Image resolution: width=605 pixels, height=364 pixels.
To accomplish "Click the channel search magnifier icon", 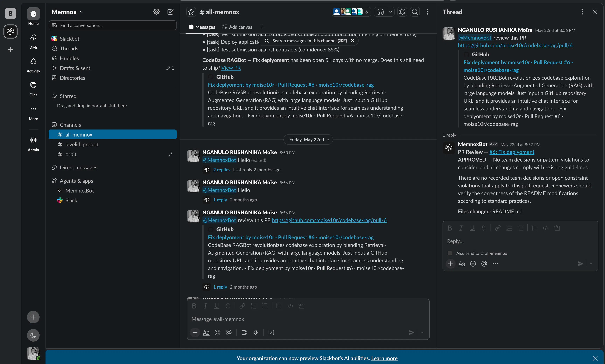I will [x=415, y=12].
